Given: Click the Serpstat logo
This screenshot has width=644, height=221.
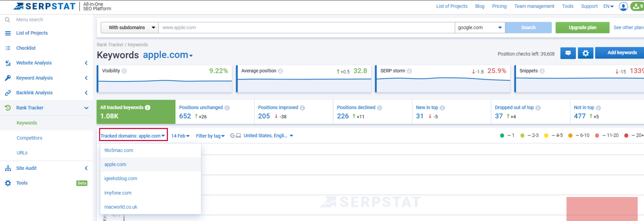Looking at the screenshot, I should (x=45, y=6).
